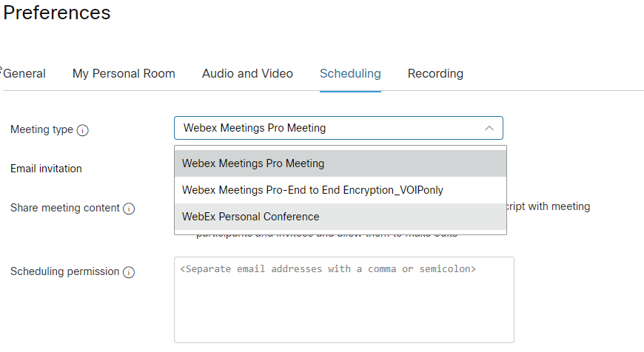Click the partially hidden 'script with meeting' text
This screenshot has height=352, width=644.
(549, 206)
